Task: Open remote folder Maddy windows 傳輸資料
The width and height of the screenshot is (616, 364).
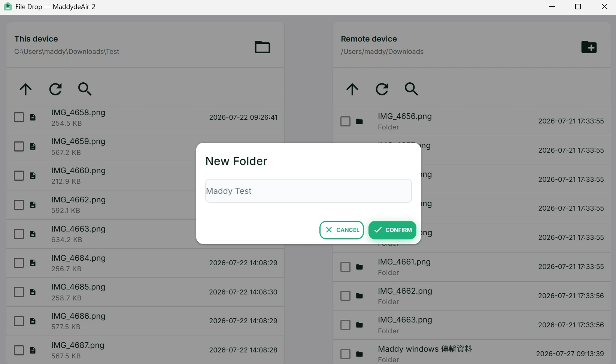Action: click(425, 349)
